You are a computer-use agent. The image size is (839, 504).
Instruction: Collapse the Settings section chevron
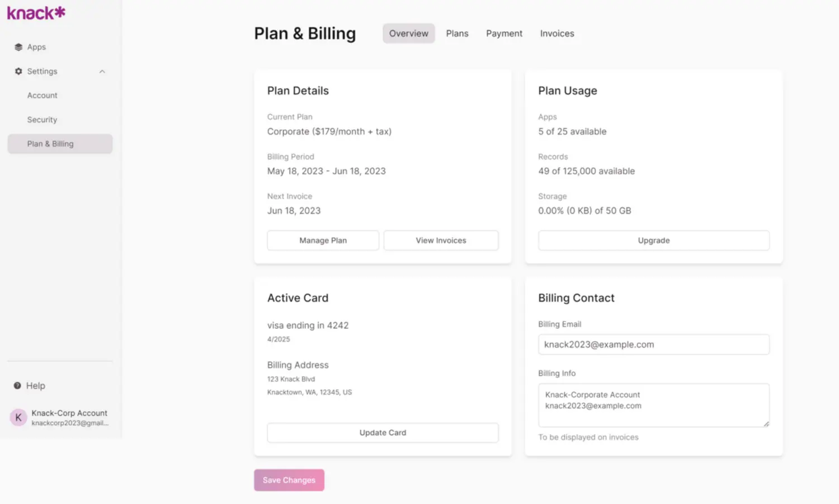pyautogui.click(x=102, y=71)
